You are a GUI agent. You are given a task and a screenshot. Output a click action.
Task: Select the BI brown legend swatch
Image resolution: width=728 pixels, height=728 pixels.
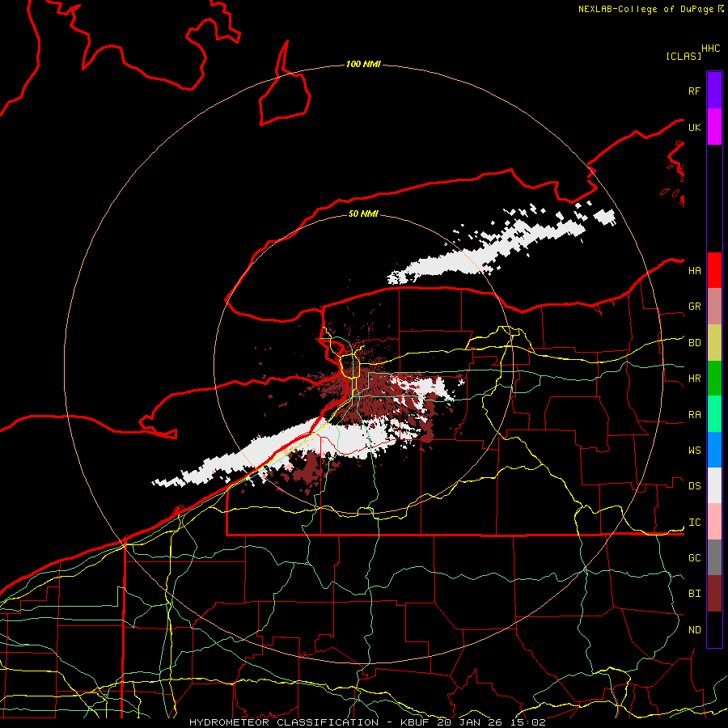coord(714,594)
